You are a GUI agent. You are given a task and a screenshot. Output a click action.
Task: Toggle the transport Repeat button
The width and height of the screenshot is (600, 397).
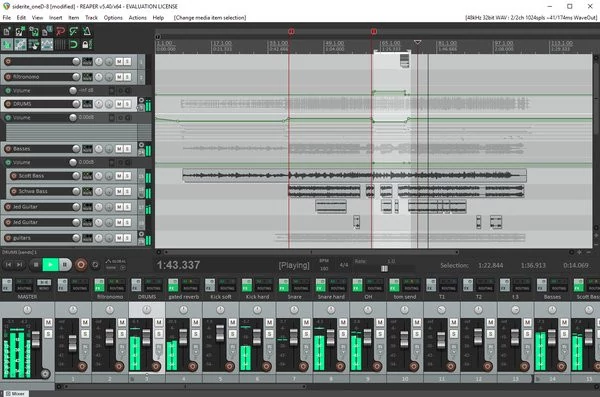[x=95, y=265]
